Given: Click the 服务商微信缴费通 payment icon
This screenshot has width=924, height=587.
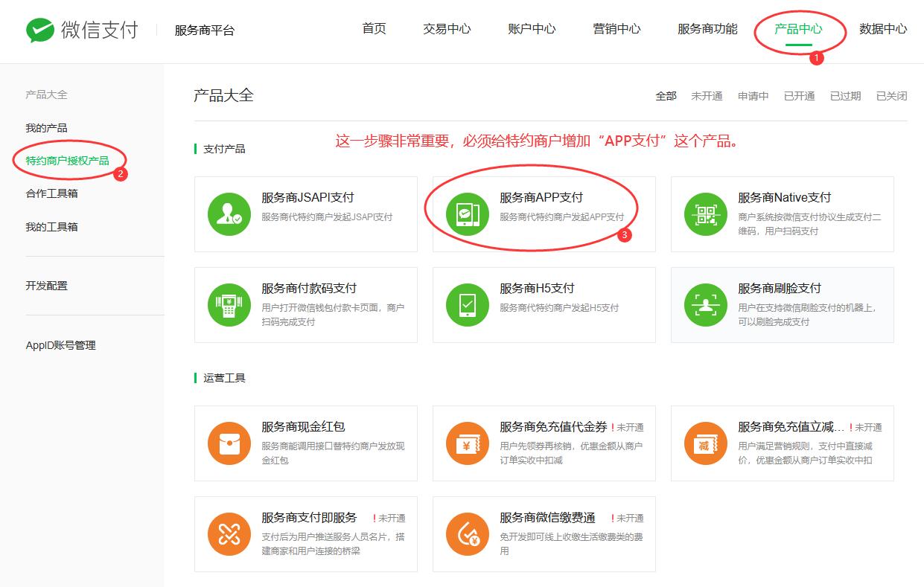Looking at the screenshot, I should tap(468, 533).
